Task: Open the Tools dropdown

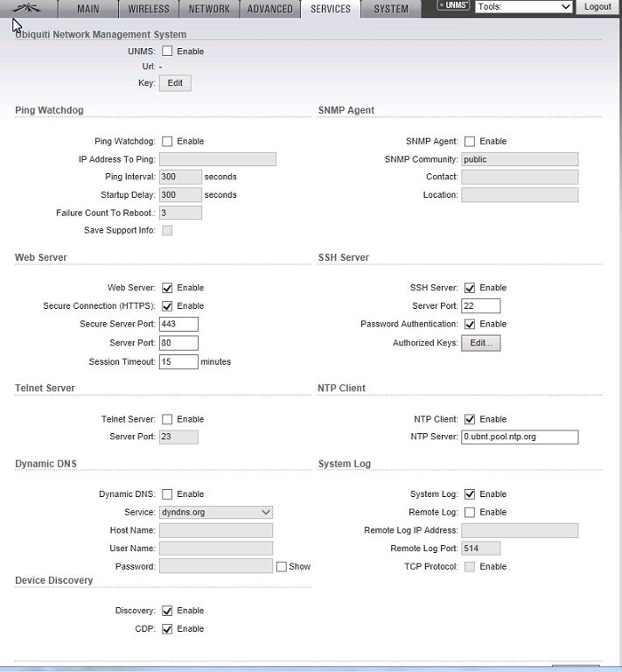Action: point(523,7)
